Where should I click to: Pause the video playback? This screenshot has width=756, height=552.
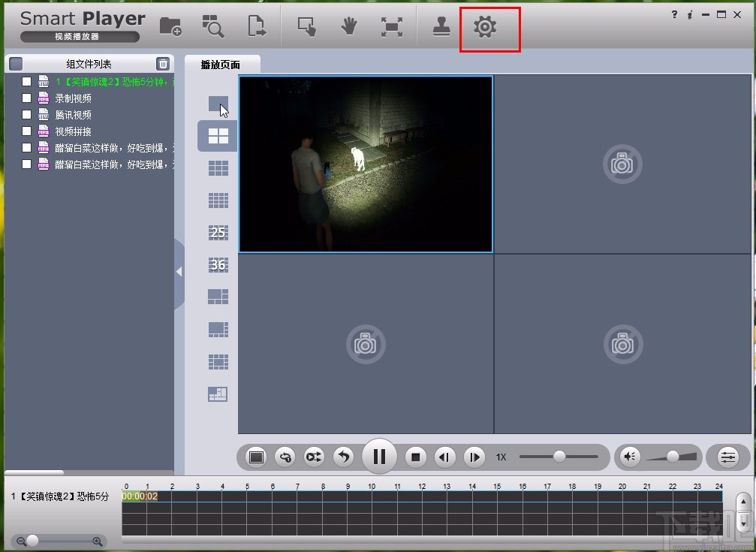click(x=379, y=457)
